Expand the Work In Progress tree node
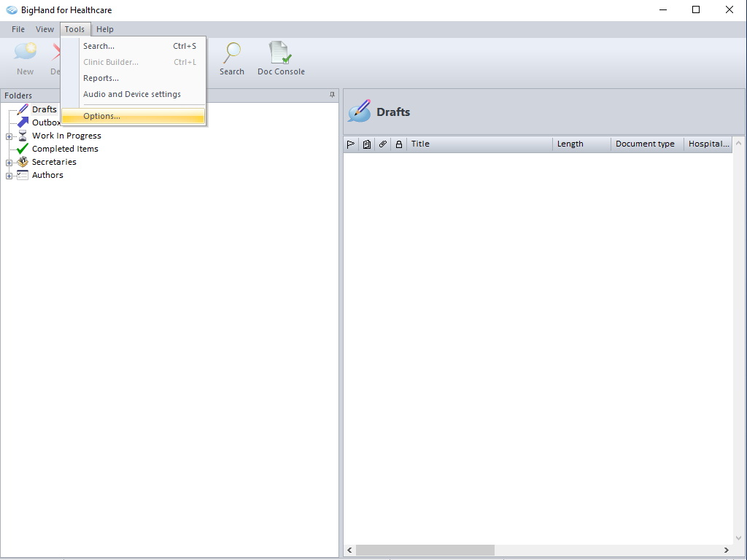The image size is (747, 560). (9, 136)
